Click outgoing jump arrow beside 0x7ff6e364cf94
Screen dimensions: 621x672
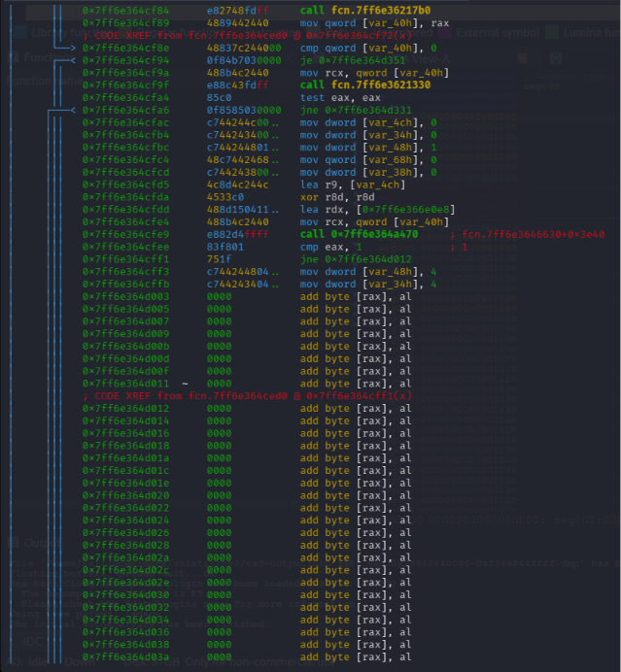coord(72,60)
